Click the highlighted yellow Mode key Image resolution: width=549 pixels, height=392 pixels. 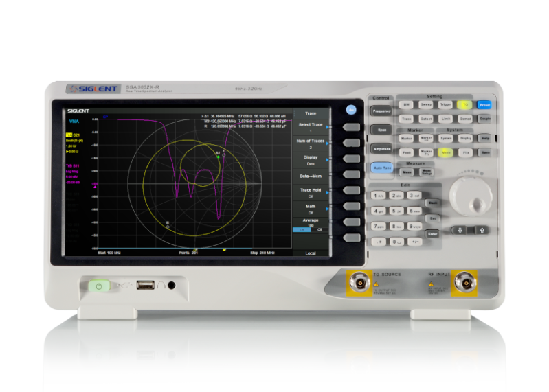445,152
